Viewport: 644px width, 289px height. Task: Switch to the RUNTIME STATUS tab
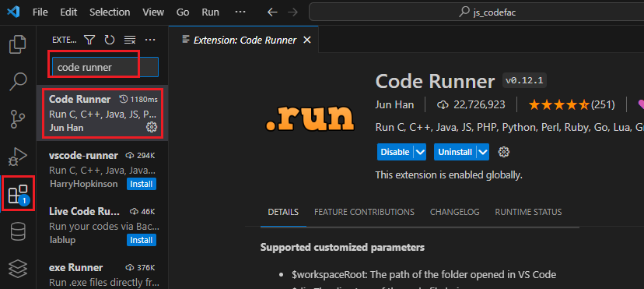pos(528,212)
